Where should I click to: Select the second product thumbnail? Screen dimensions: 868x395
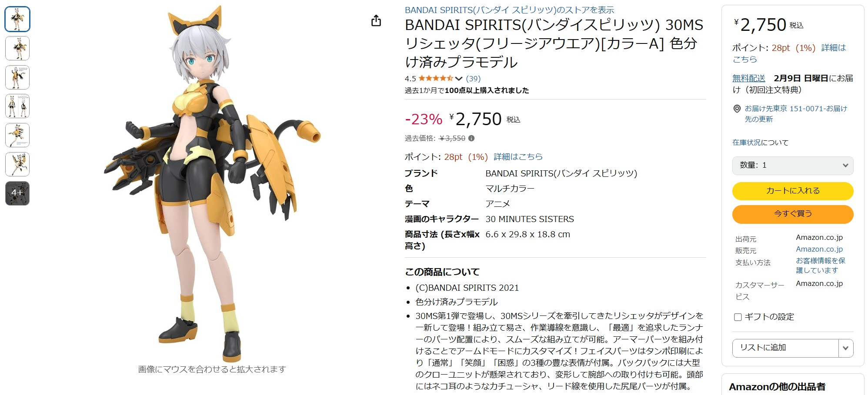tap(17, 48)
